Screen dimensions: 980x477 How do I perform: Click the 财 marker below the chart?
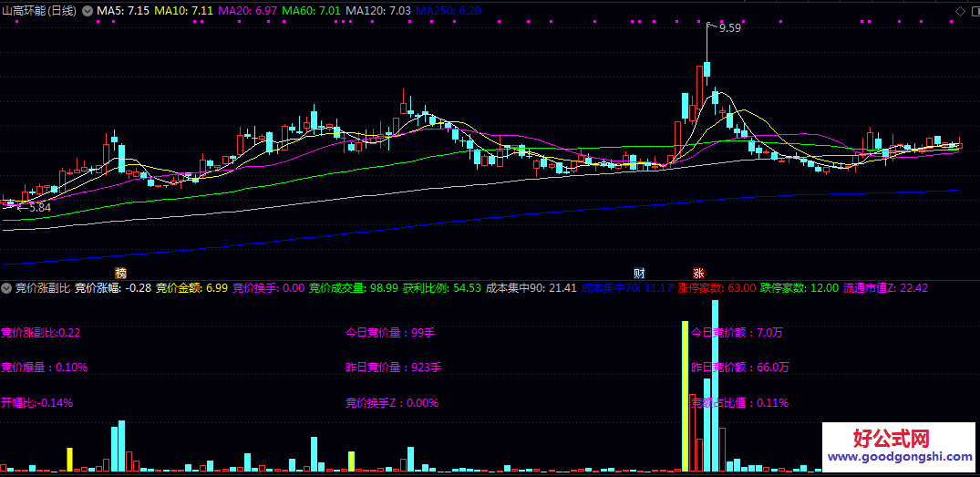tap(639, 274)
